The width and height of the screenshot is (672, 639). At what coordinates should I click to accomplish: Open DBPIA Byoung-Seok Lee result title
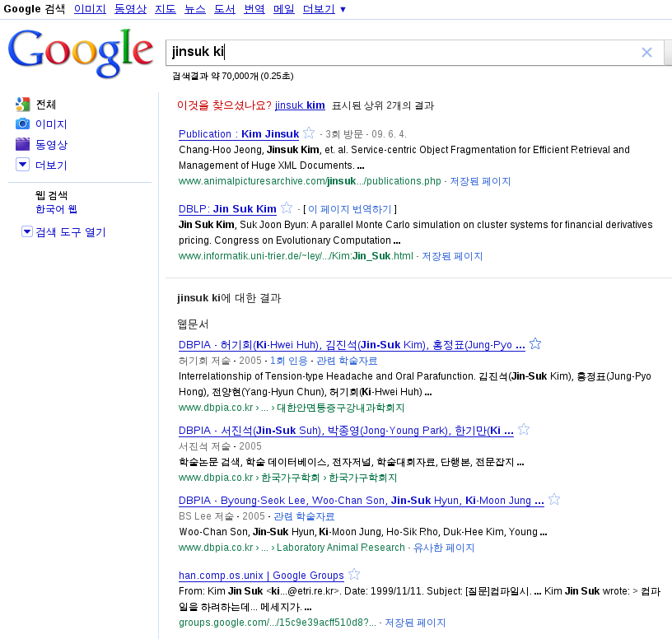pos(362,501)
